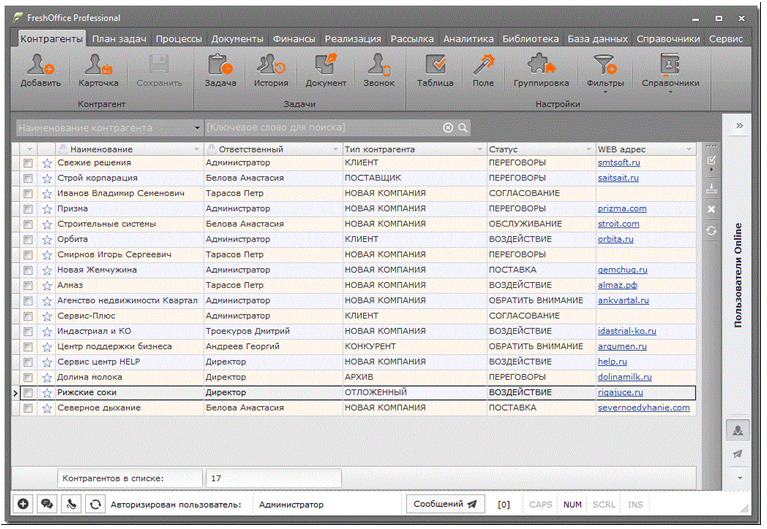This screenshot has width=767, height=529.
Task: Start a call with Звонок icon
Action: (379, 66)
